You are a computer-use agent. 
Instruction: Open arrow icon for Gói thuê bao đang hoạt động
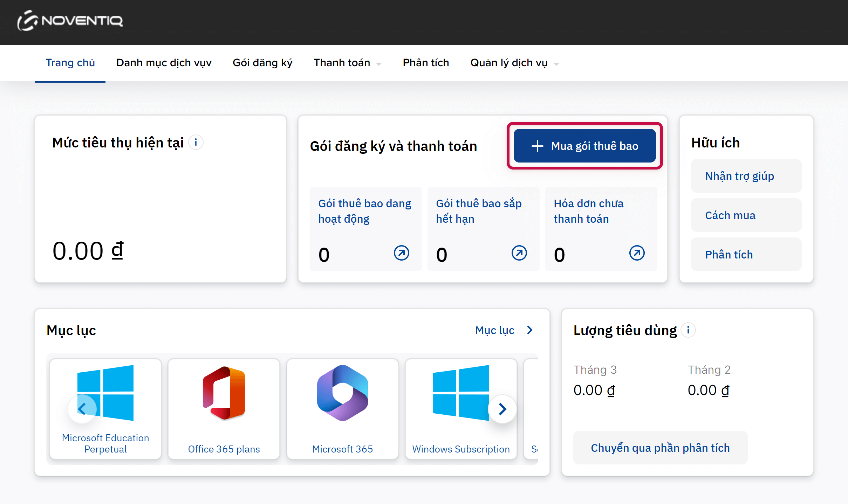coord(401,253)
